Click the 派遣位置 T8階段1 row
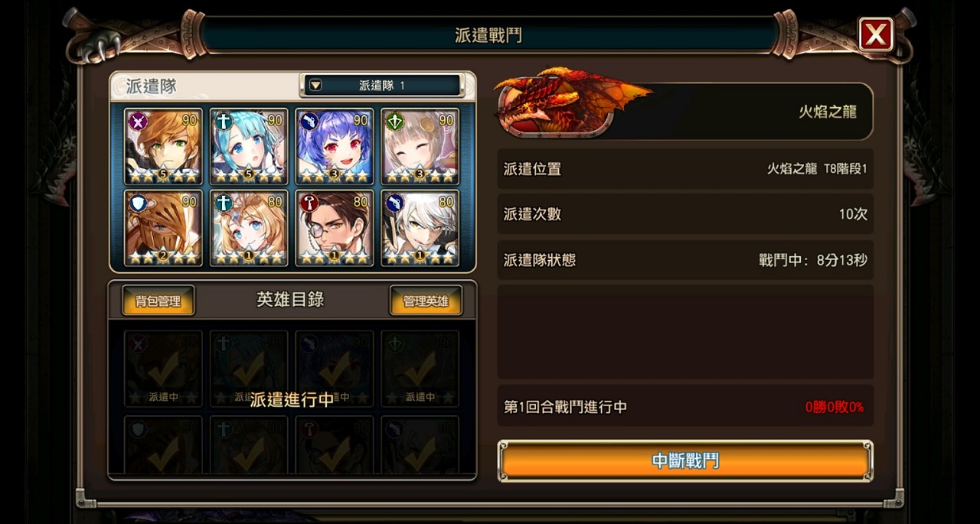Viewport: 980px width, 524px height. pyautogui.click(x=685, y=169)
